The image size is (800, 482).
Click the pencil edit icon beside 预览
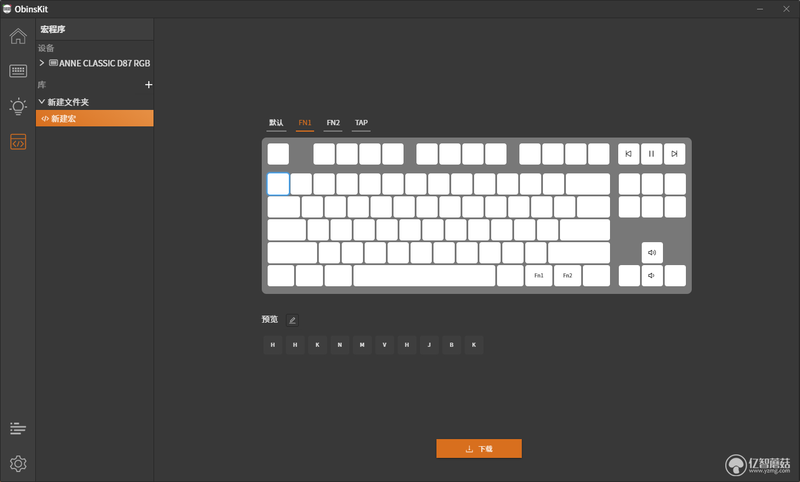tap(292, 320)
